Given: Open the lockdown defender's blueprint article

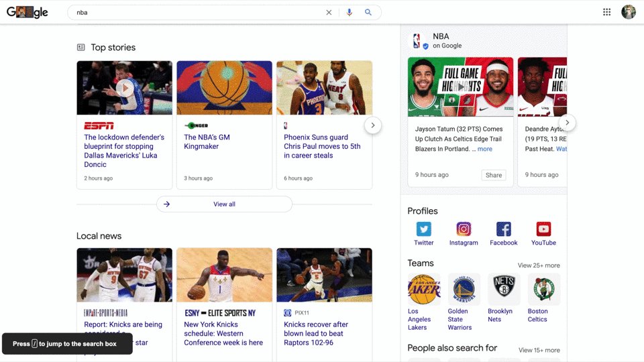Looking at the screenshot, I should tap(124, 151).
